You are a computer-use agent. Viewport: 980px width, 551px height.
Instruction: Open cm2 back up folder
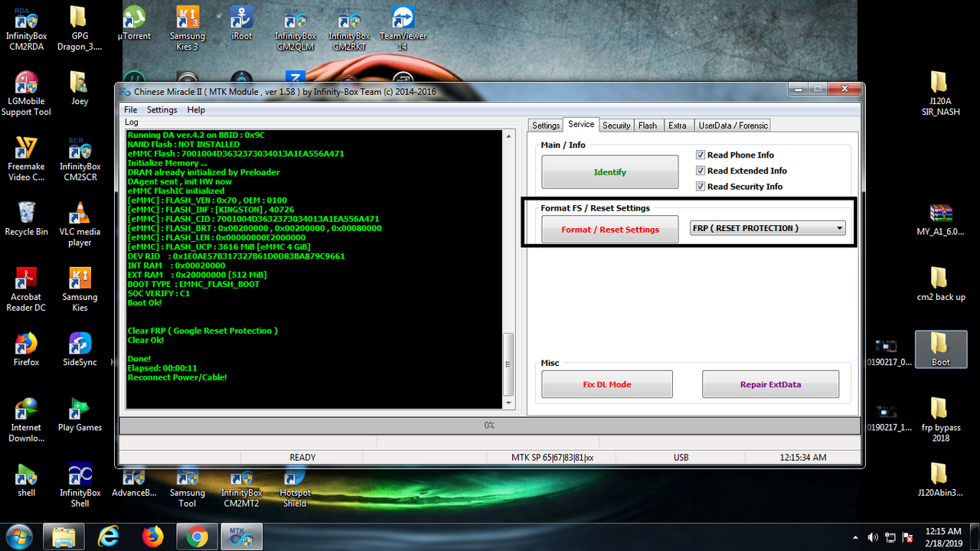point(940,283)
